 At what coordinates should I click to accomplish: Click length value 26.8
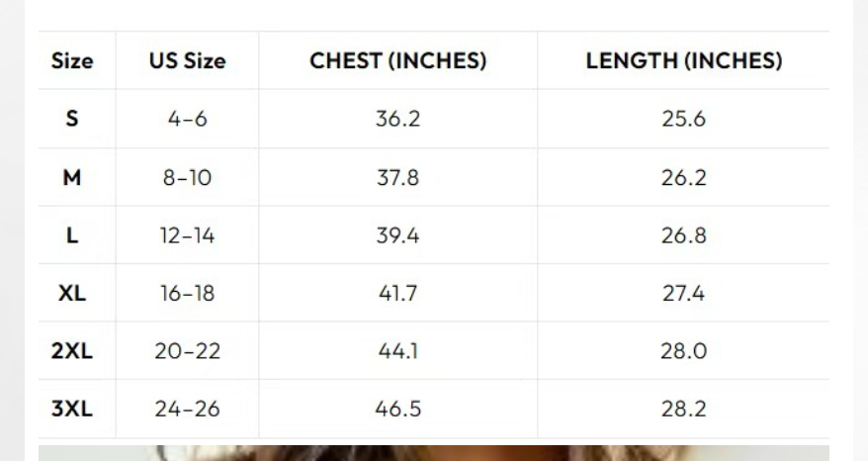(684, 235)
